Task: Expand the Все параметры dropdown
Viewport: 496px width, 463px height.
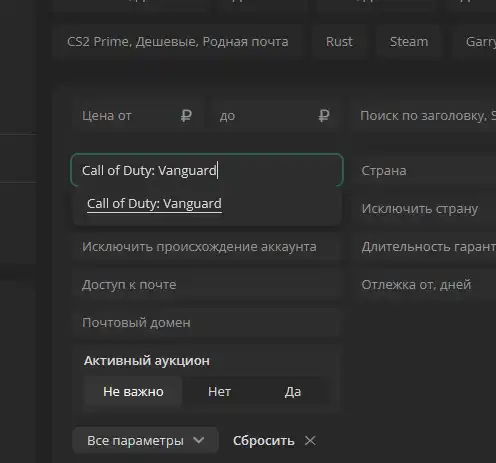Action: coord(146,440)
